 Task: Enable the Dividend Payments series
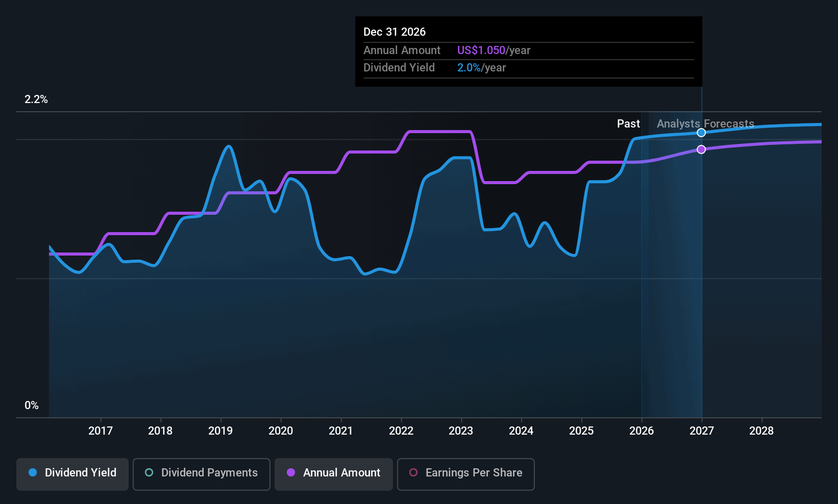[201, 474]
